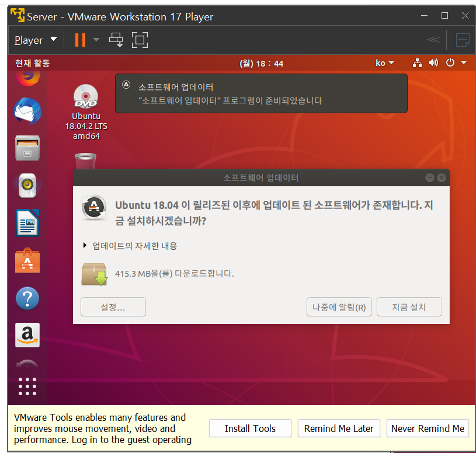Screen dimensions: 476x453
Task: Open Ubuntu Software store in dock
Action: tap(27, 260)
